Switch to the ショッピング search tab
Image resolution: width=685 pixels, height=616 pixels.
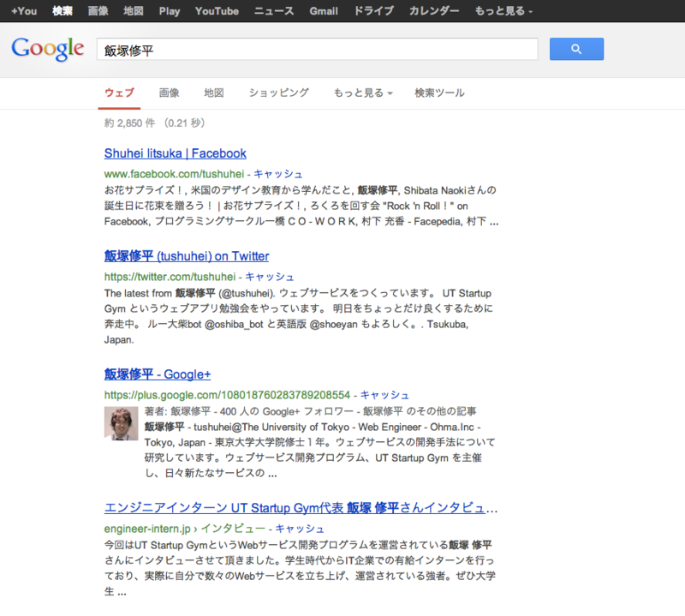[277, 92]
